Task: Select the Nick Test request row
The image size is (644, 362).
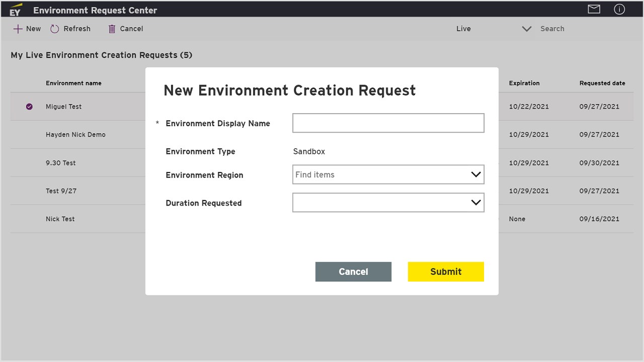Action: [60, 219]
